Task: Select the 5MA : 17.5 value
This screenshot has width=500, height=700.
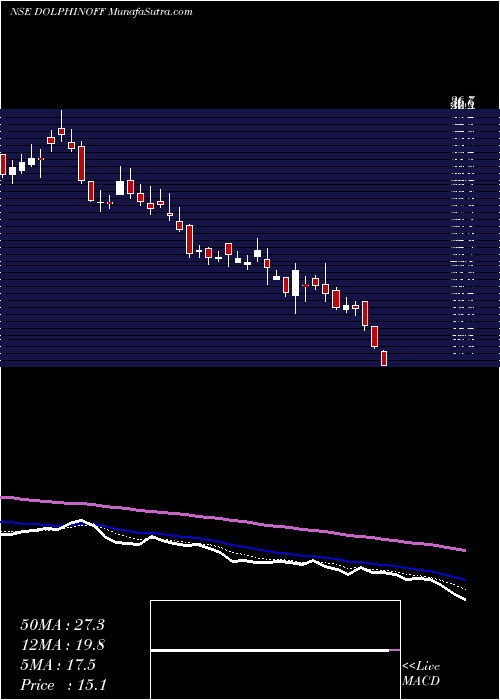Action: [x=58, y=665]
